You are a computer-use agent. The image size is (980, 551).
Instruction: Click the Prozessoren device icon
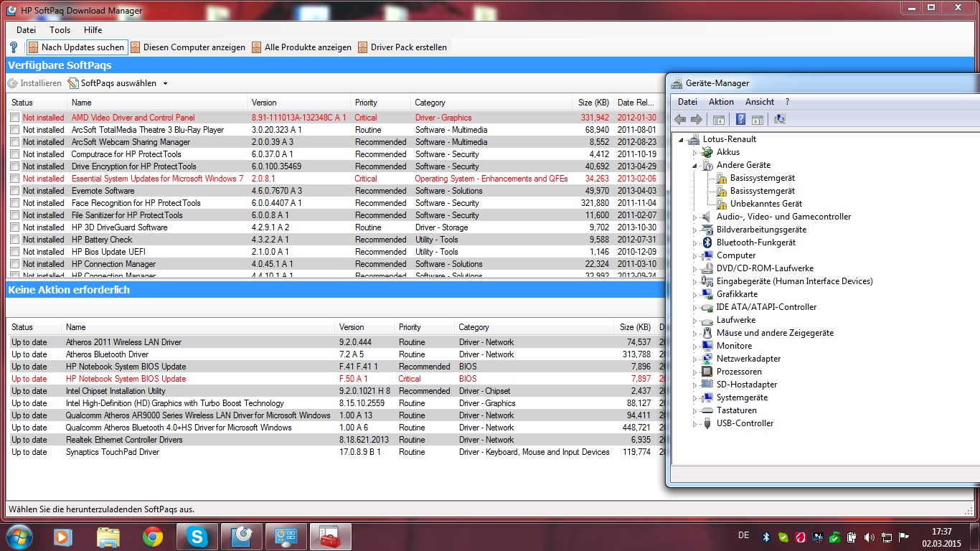click(x=707, y=372)
